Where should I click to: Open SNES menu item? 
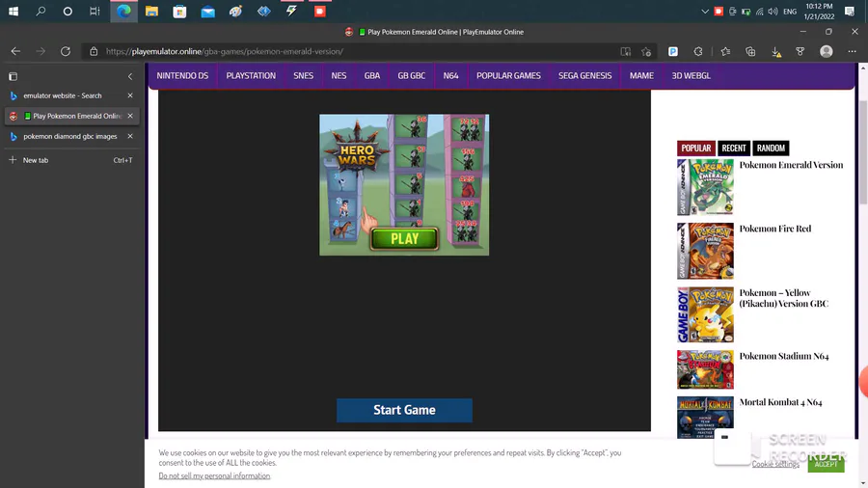[304, 76]
